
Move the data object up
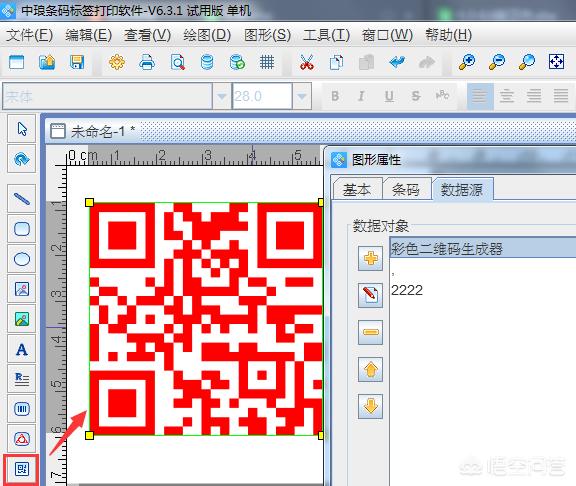click(370, 369)
